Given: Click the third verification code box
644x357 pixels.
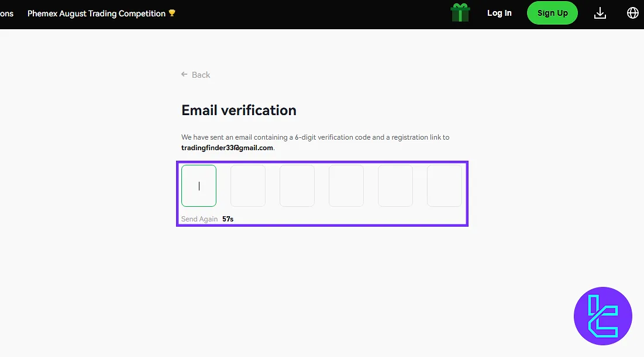Looking at the screenshot, I should pyautogui.click(x=297, y=186).
